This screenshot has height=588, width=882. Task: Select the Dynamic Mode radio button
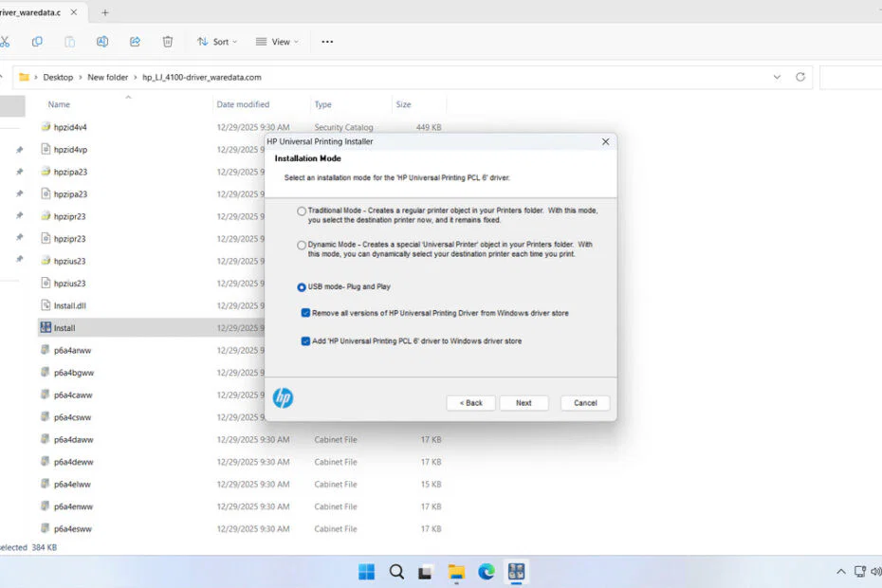point(301,244)
